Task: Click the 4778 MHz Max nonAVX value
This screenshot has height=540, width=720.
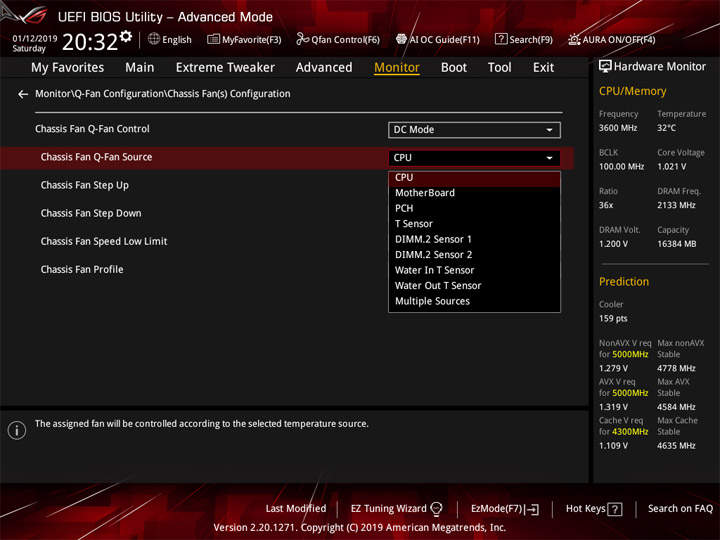Action: [x=676, y=368]
